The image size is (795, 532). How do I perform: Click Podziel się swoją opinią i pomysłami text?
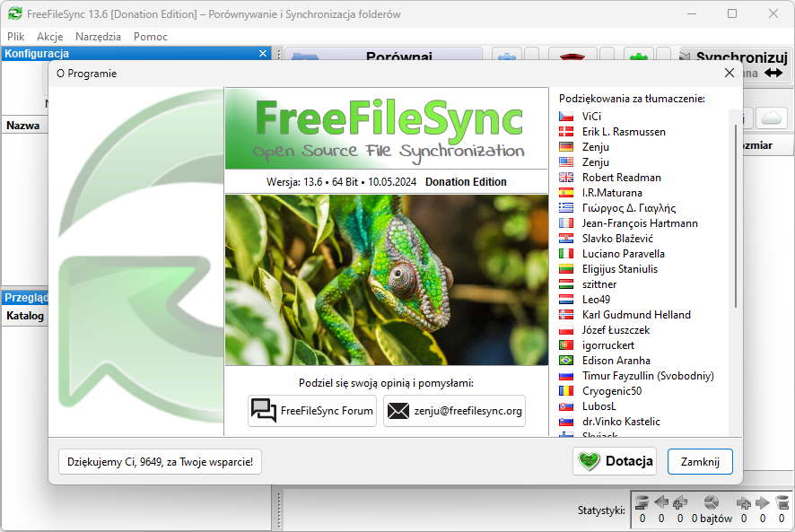click(386, 383)
